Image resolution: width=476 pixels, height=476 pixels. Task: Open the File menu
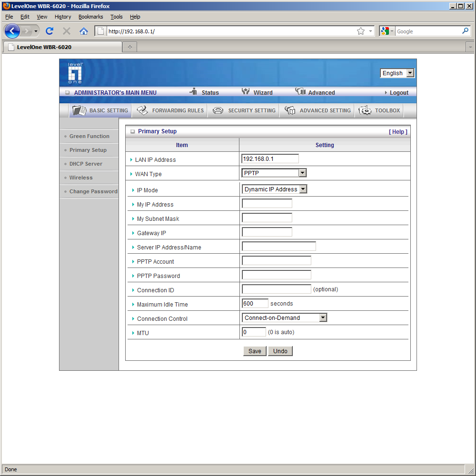point(9,17)
